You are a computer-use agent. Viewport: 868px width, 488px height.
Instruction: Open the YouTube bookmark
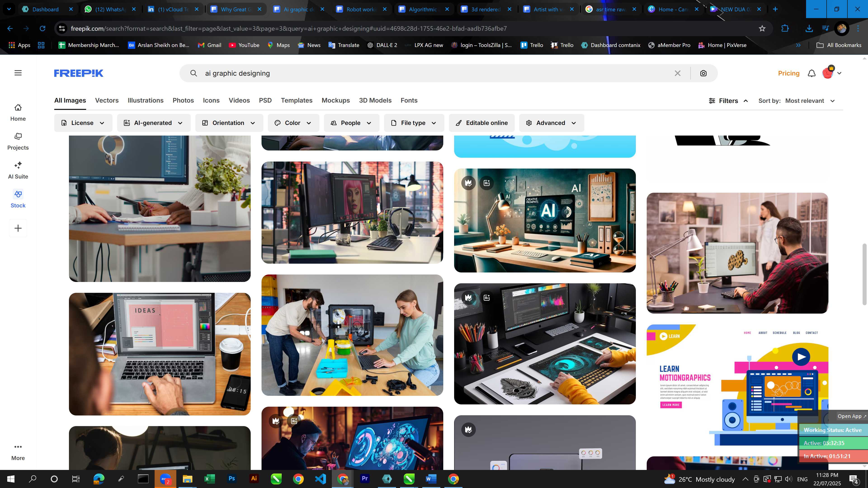pyautogui.click(x=244, y=45)
